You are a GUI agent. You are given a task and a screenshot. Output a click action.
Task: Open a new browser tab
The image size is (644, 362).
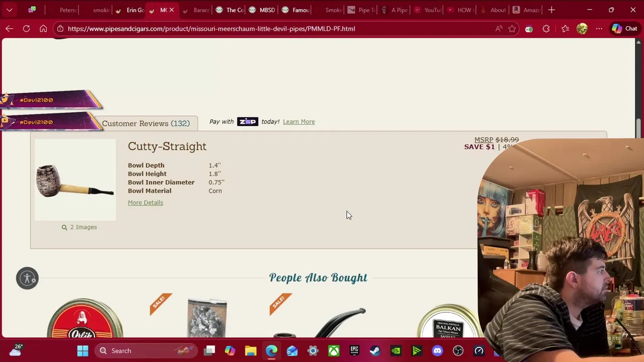[551, 10]
